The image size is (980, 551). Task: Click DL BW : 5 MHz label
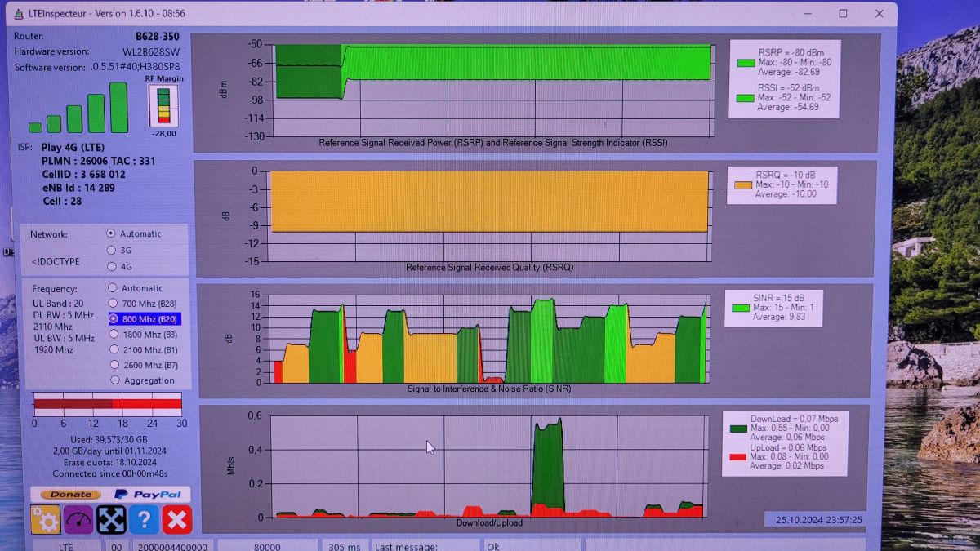point(64,315)
